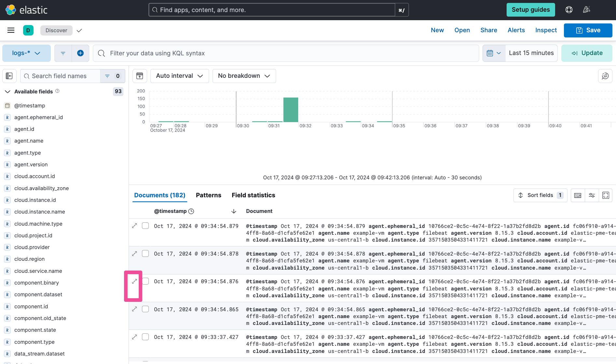Viewport: 616px width, 364px height.
Task: Open the Last 15 minutes time picker
Action: pos(531,53)
